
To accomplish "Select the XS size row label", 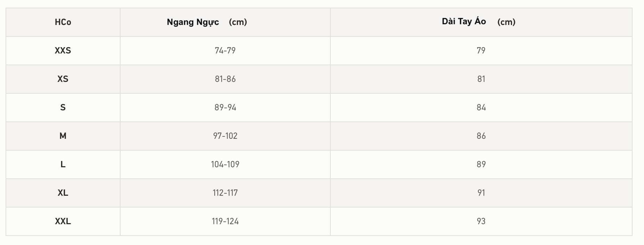I will pos(63,79).
